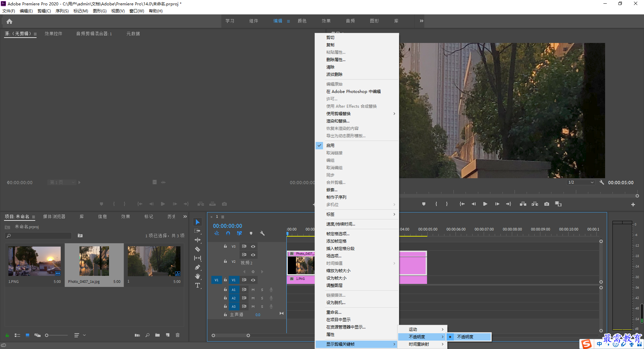Select the Hand tool
The height and width of the screenshot is (349, 644).
198,276
